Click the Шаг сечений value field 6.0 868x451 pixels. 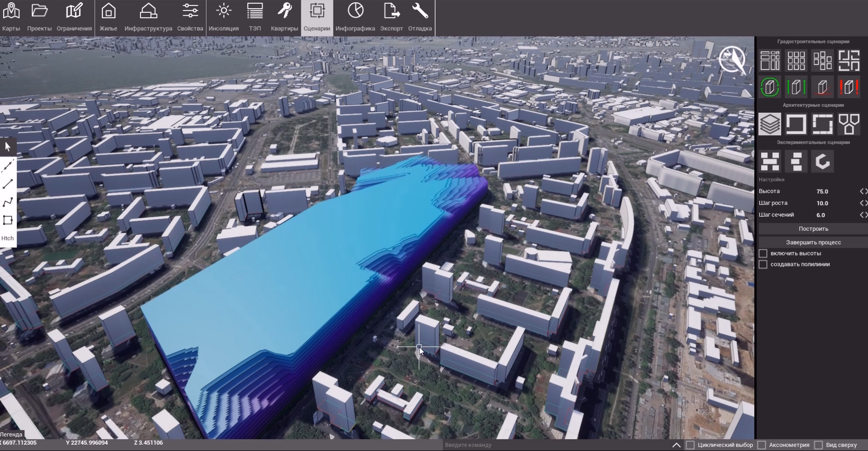[x=821, y=215]
